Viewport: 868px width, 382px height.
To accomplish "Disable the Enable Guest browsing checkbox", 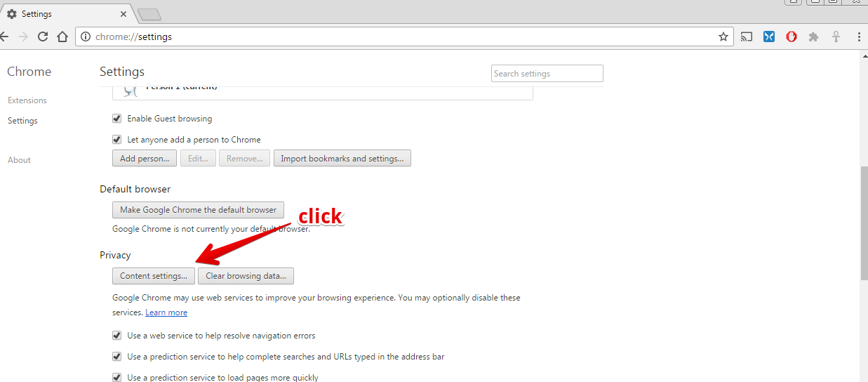I will tap(117, 119).
